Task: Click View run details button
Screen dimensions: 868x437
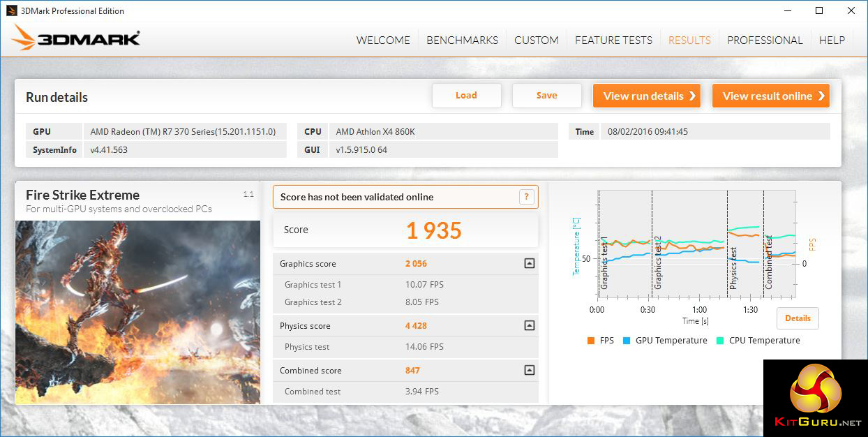Action: tap(648, 96)
